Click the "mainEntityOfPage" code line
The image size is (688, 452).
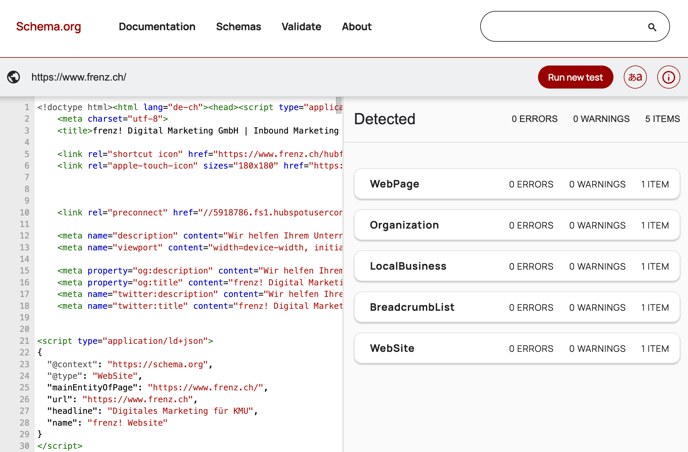coord(157,388)
